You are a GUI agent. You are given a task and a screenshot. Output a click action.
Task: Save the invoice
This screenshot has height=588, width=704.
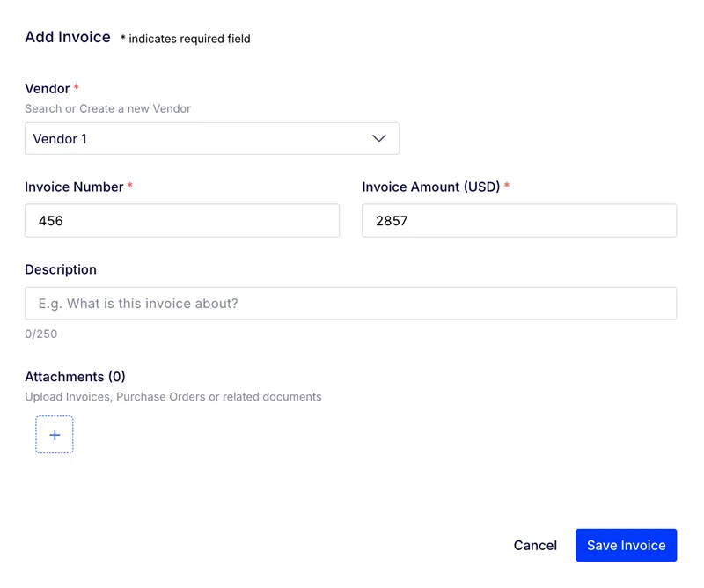(x=626, y=546)
